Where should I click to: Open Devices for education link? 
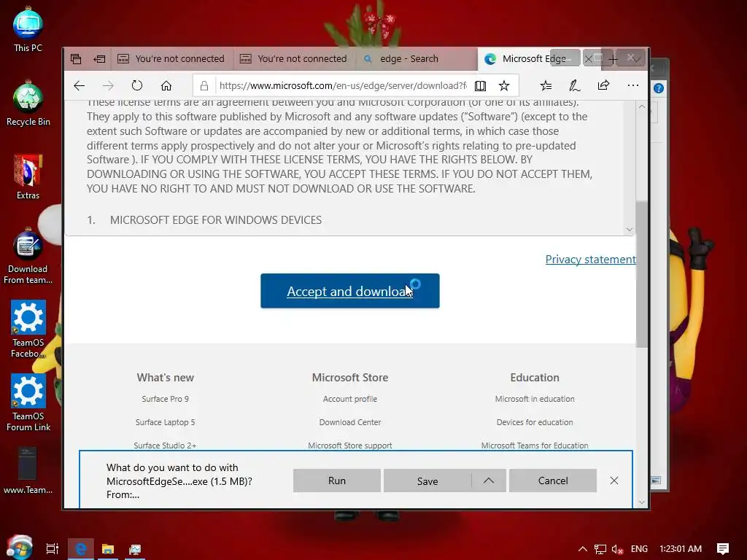coord(535,422)
